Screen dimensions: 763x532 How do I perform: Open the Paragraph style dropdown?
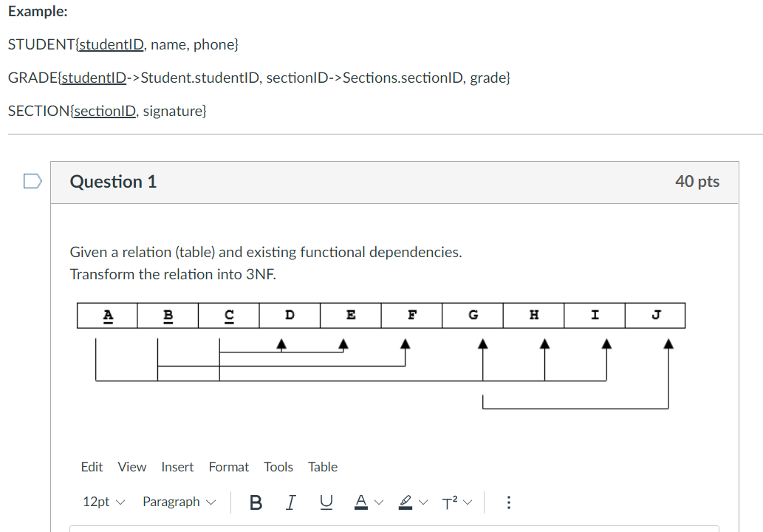[x=173, y=502]
